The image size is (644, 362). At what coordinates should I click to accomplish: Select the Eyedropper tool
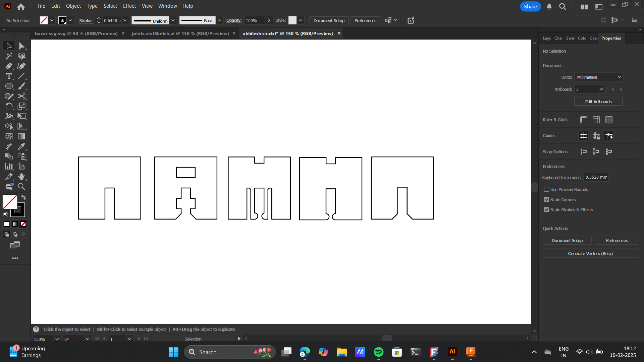22,146
